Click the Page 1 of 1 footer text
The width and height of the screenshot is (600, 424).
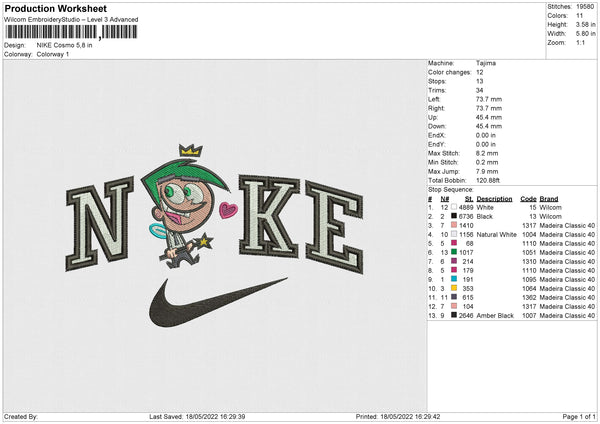click(x=579, y=416)
